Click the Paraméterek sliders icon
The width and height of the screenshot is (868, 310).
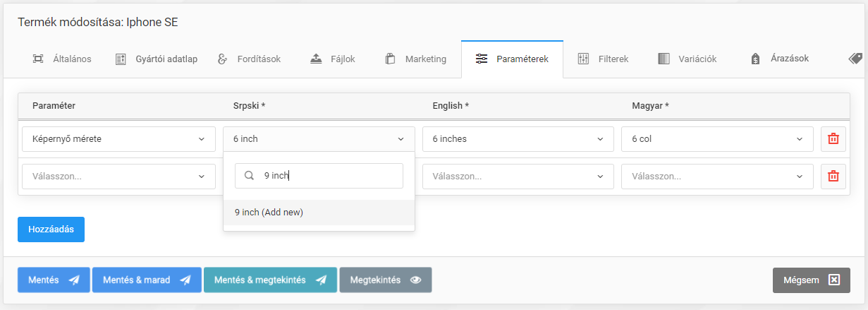482,59
